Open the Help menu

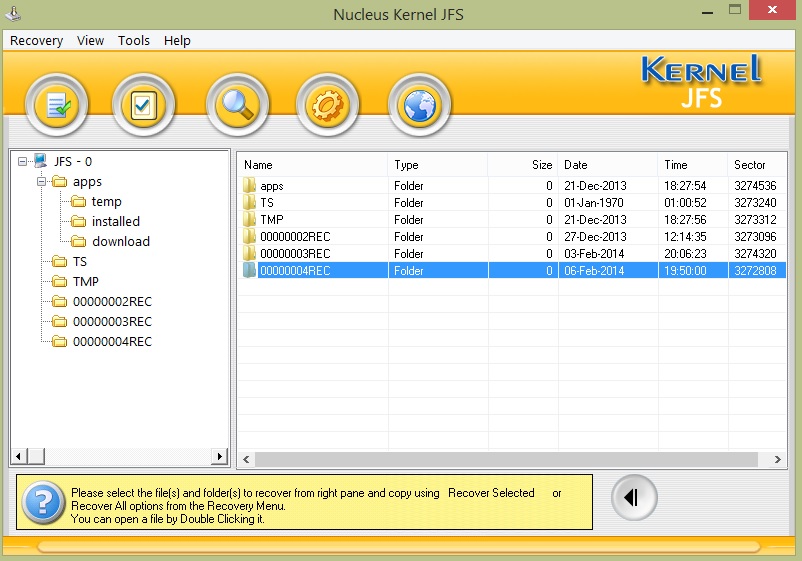tap(177, 40)
